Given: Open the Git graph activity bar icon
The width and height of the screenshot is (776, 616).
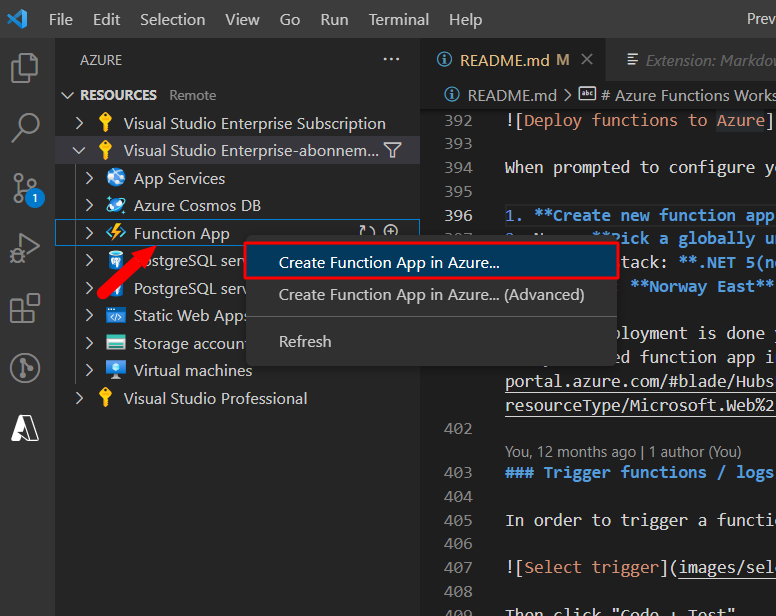Looking at the screenshot, I should [25, 368].
